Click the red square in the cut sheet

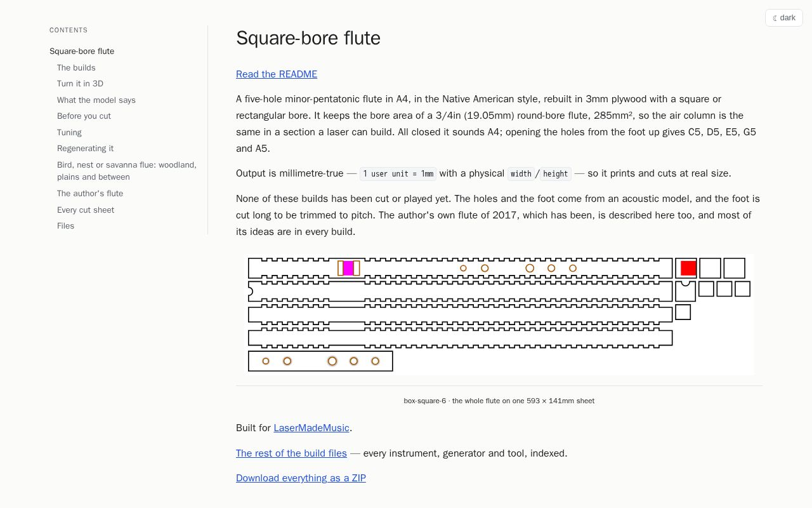coord(688,268)
